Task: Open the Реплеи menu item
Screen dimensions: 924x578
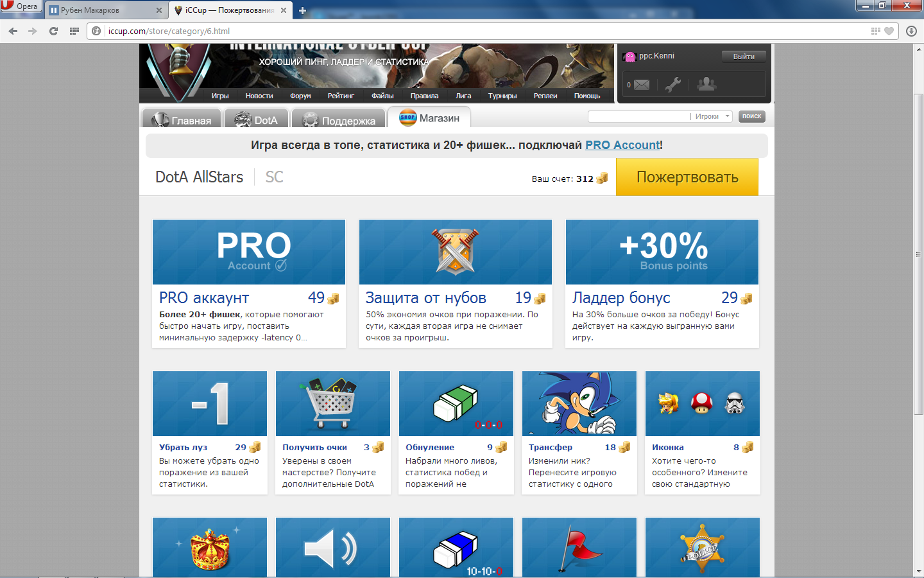Action: 545,96
